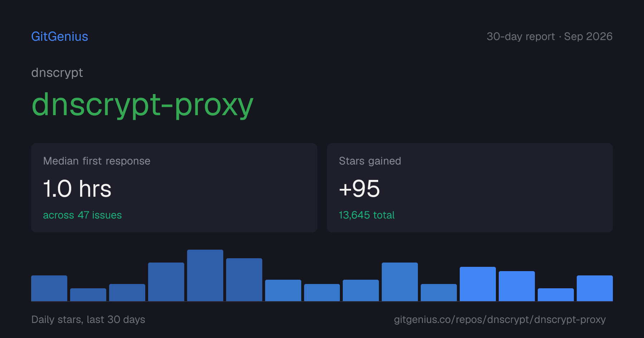Click the 1.0 hrs value
644x338 pixels.
pyautogui.click(x=77, y=189)
